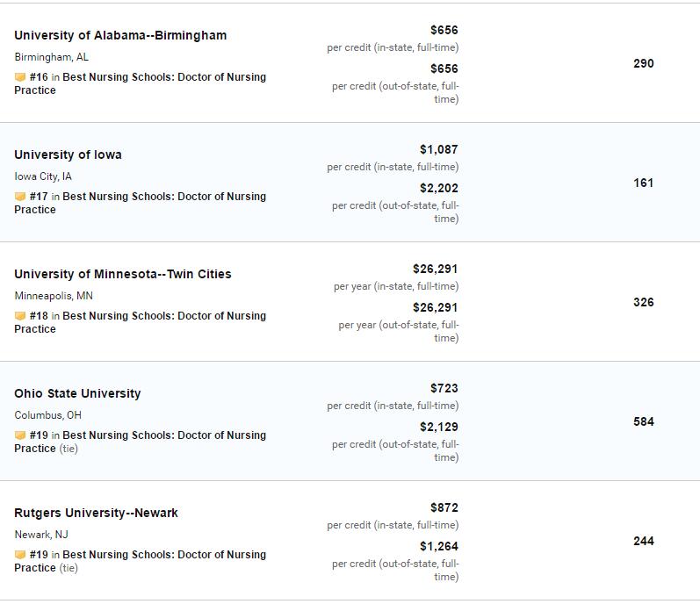
Task: Click the Birmingham, AL location text
Action: pos(51,57)
